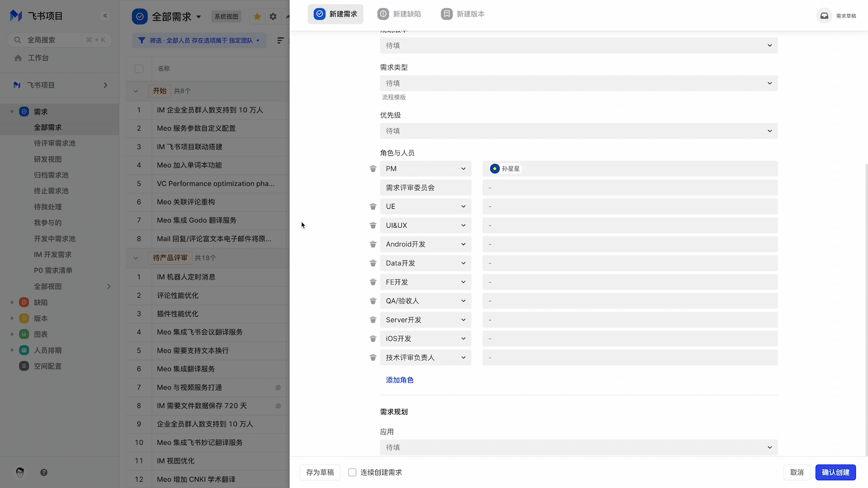Delete the UI&UX role row
This screenshot has height=488, width=868.
click(x=373, y=225)
